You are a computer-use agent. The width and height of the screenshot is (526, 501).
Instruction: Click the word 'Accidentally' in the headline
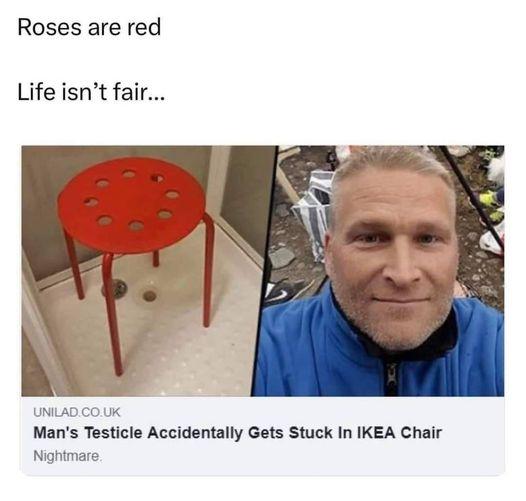coord(195,433)
